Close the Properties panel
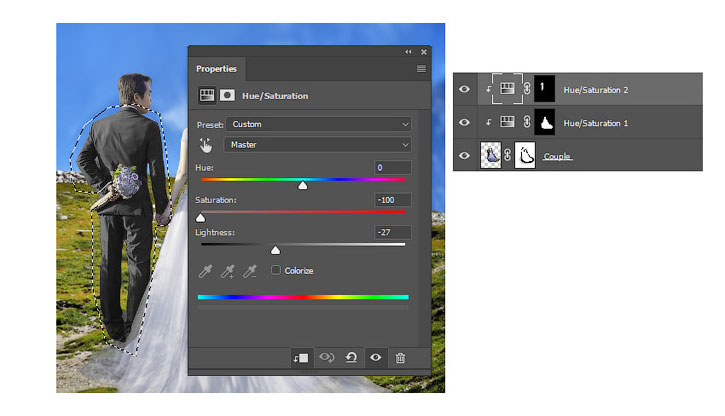Viewport: 725px width, 416px height. pyautogui.click(x=424, y=52)
